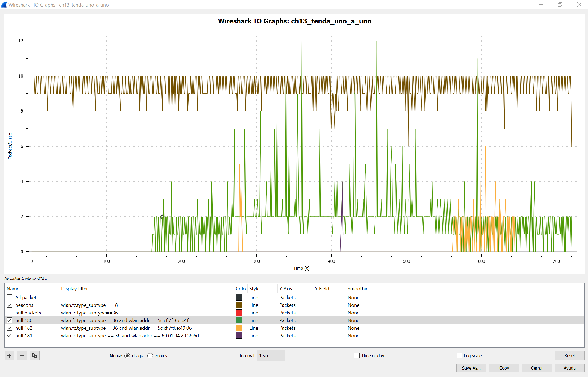Select the zooms mouse radio button
The height and width of the screenshot is (377, 588).
coord(150,356)
